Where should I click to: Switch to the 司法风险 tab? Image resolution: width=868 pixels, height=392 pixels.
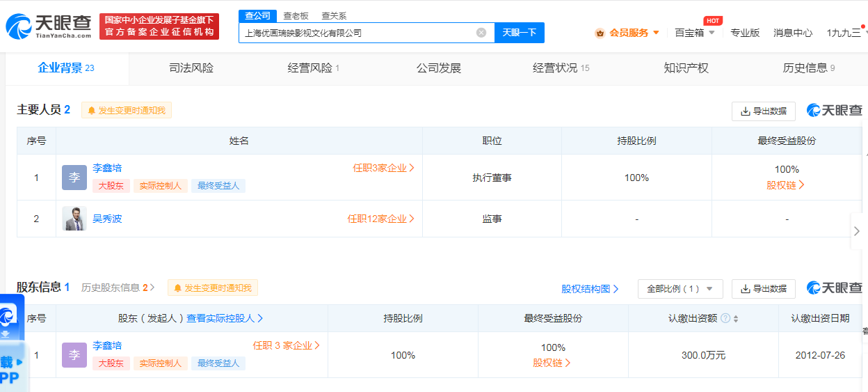191,68
